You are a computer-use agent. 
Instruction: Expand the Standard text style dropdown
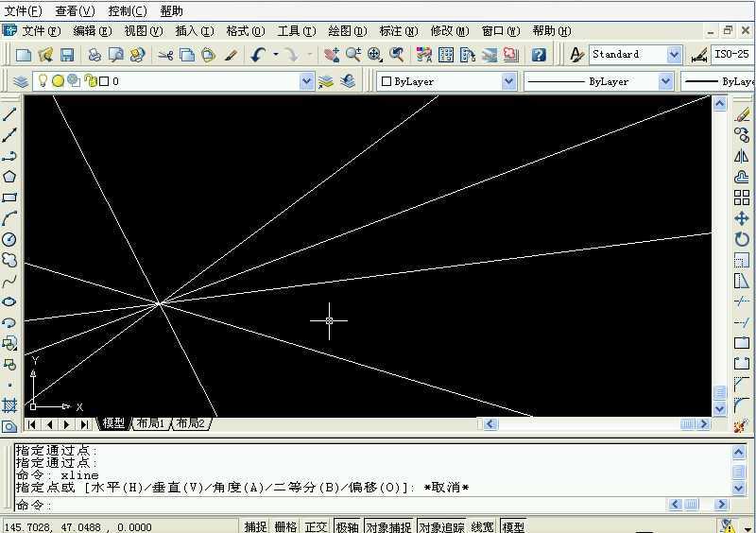(674, 55)
